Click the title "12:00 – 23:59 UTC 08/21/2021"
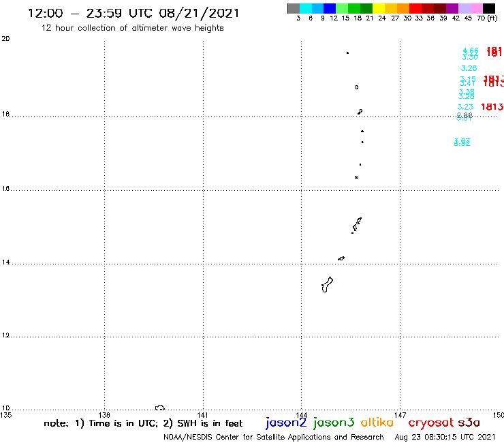504x443 pixels. [x=133, y=14]
